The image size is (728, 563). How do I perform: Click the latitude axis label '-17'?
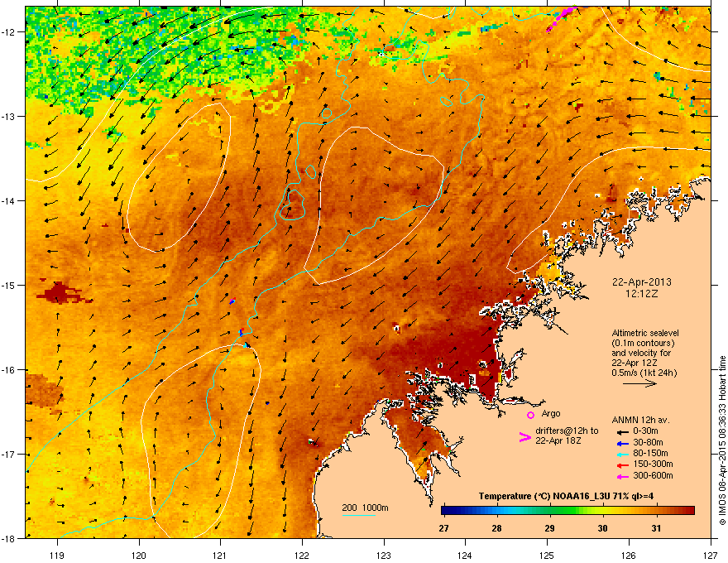click(8, 455)
